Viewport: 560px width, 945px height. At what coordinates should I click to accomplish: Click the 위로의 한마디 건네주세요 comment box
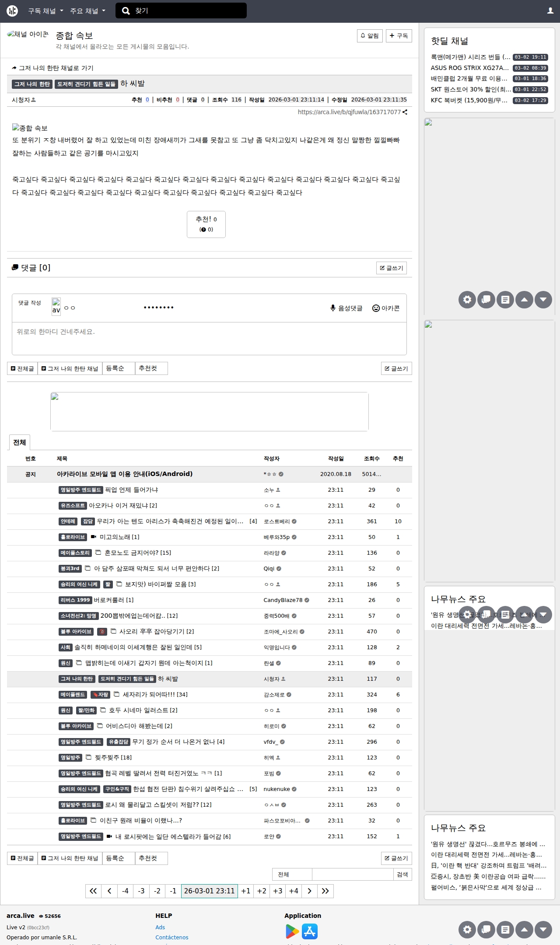(209, 338)
